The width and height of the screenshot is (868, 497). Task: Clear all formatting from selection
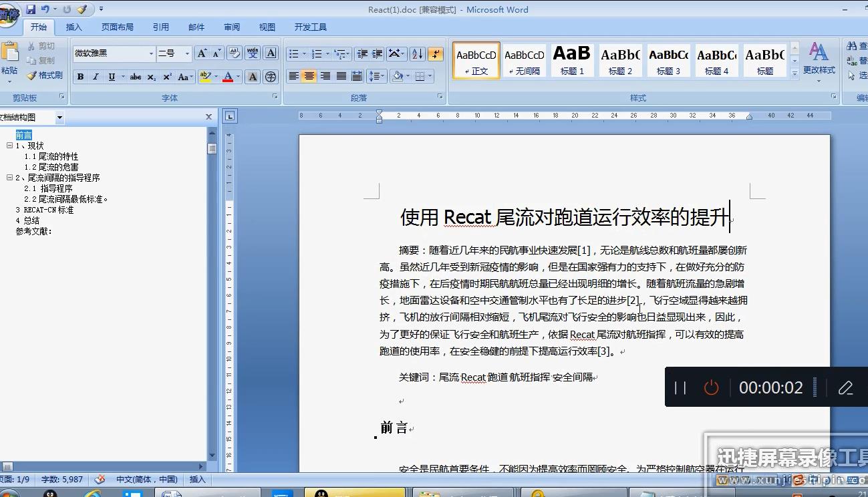(x=234, y=53)
